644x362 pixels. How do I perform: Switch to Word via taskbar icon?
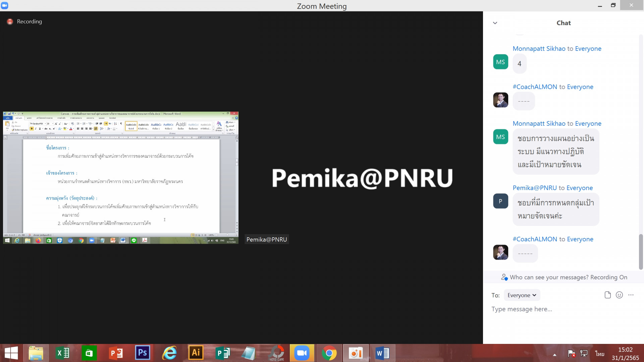(x=382, y=353)
